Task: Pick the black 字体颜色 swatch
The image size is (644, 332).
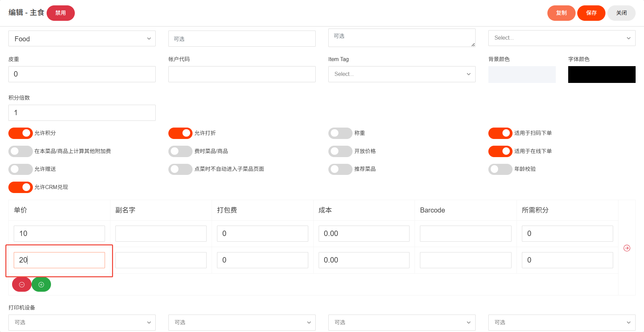Action: (x=601, y=75)
